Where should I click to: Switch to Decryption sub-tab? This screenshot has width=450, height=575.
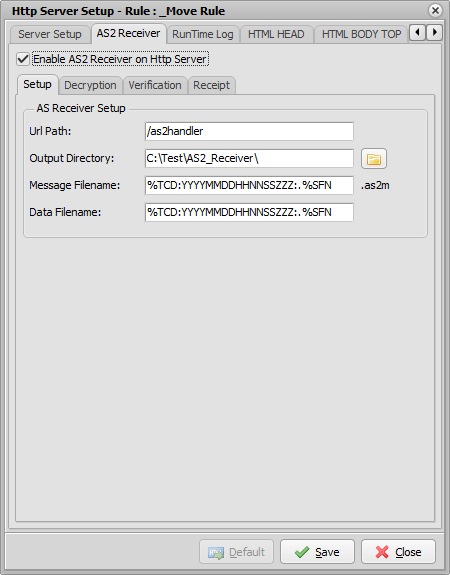tap(90, 85)
